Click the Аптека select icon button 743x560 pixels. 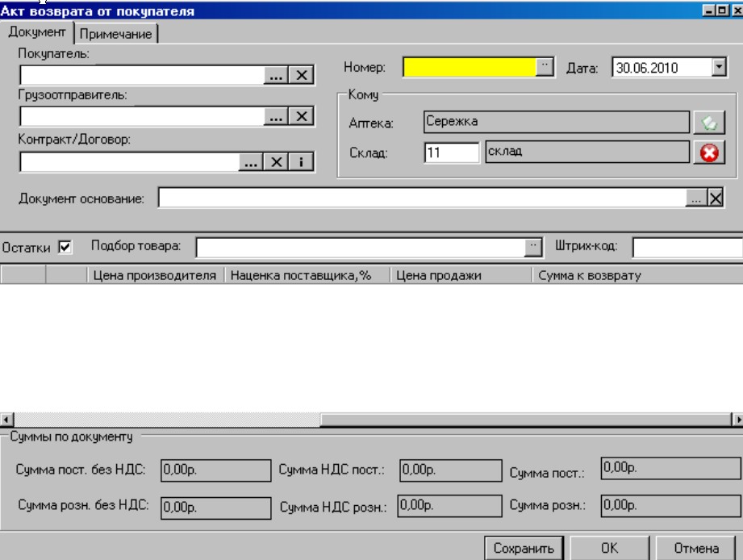709,123
